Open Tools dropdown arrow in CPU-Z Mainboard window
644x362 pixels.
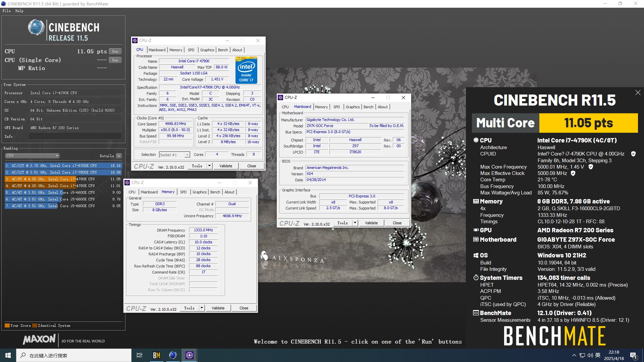click(355, 223)
